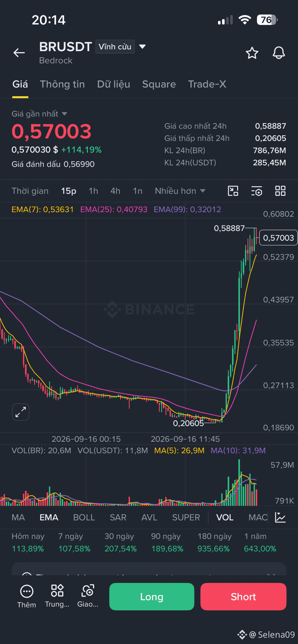Toggle the VOL sub-indicator
The width and height of the screenshot is (298, 644).
coord(225,517)
